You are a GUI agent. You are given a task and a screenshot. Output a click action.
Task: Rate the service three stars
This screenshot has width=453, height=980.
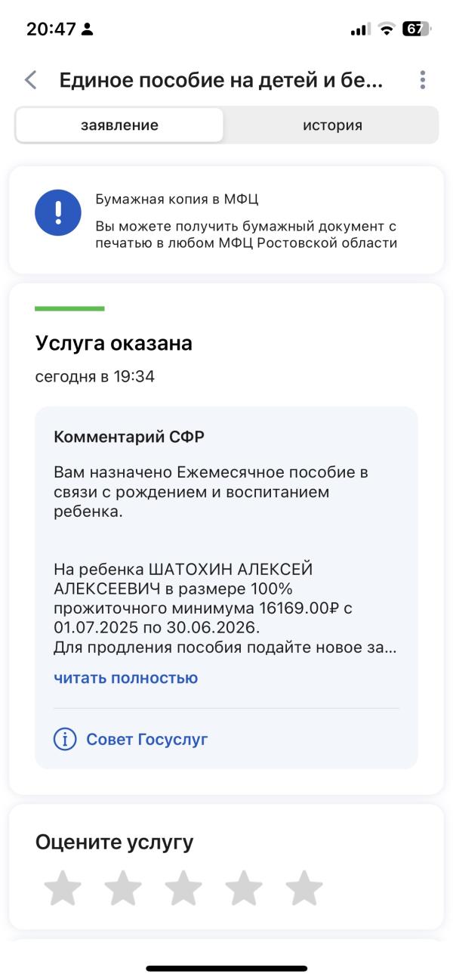coord(183,888)
